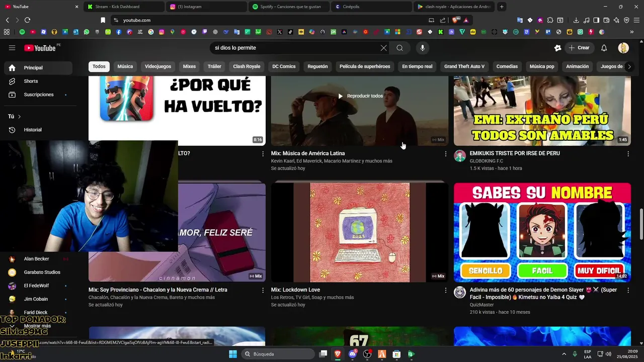Start voice search with the microphone icon
The width and height of the screenshot is (644, 362).
[423, 48]
